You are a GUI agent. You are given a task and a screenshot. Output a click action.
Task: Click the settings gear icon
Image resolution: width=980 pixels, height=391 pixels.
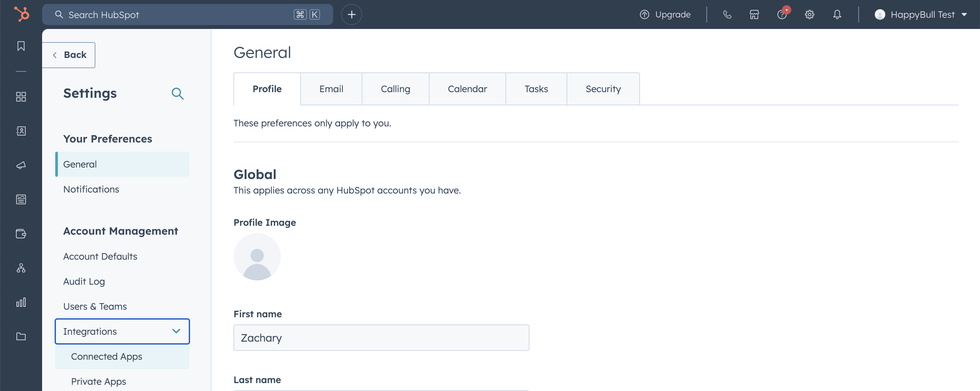click(810, 14)
